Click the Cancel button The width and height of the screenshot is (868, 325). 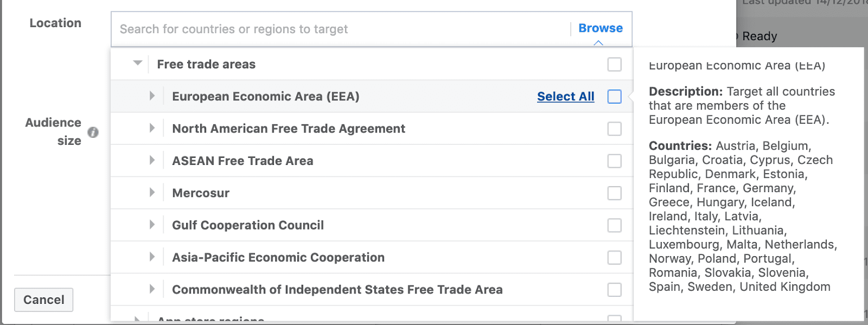click(44, 299)
